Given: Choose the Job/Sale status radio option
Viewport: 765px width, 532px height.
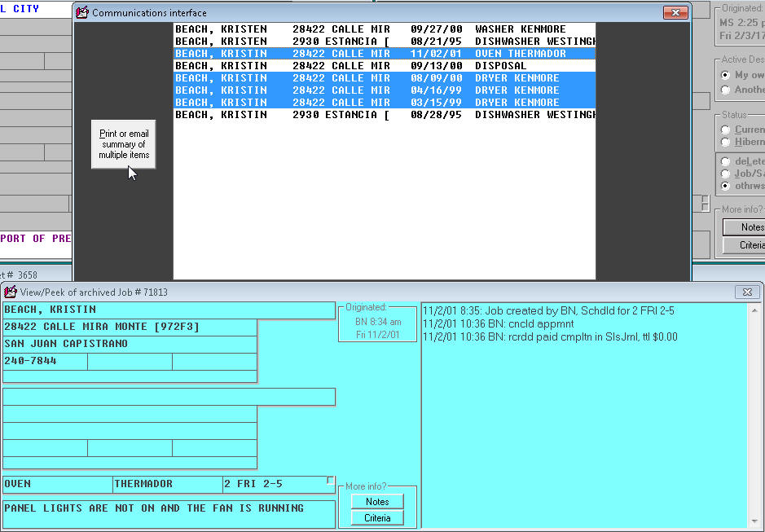Looking at the screenshot, I should point(726,174).
